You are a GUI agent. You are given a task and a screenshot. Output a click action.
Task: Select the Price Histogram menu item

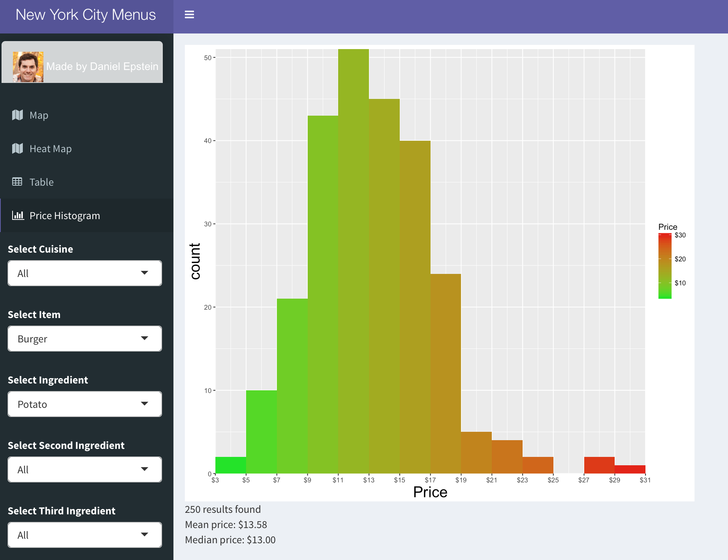65,216
